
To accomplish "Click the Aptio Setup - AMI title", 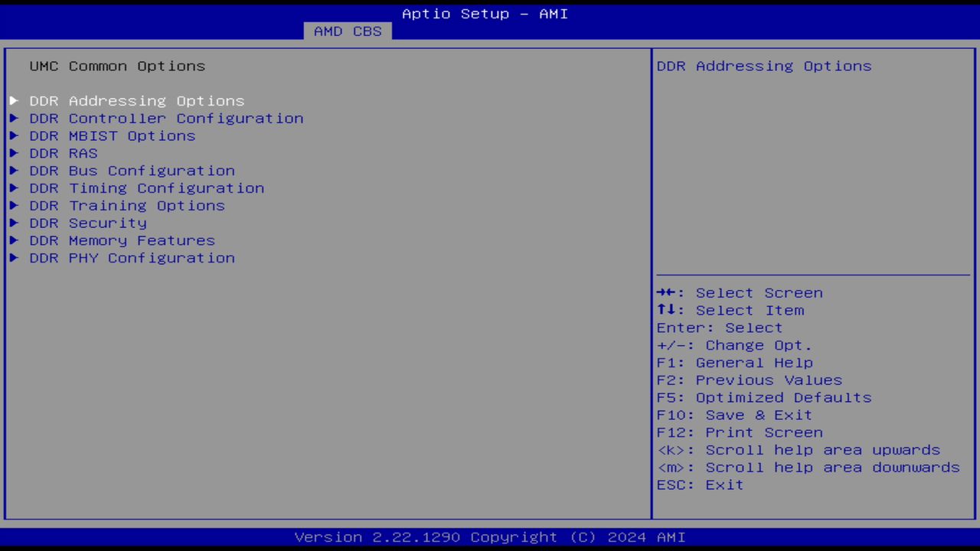I will tap(485, 14).
